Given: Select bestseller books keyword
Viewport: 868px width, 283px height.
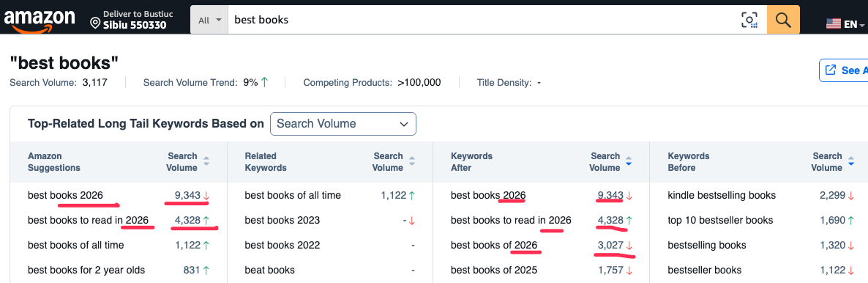Looking at the screenshot, I should (705, 271).
